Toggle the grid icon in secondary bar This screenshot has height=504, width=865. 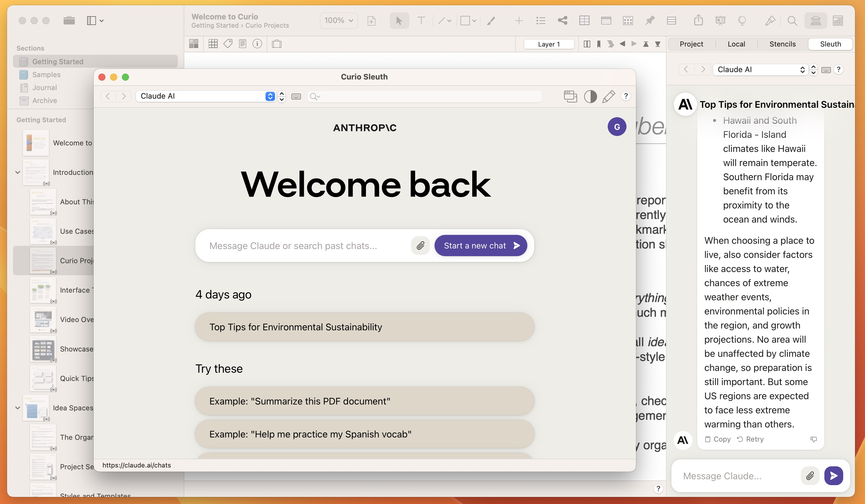[x=213, y=44]
